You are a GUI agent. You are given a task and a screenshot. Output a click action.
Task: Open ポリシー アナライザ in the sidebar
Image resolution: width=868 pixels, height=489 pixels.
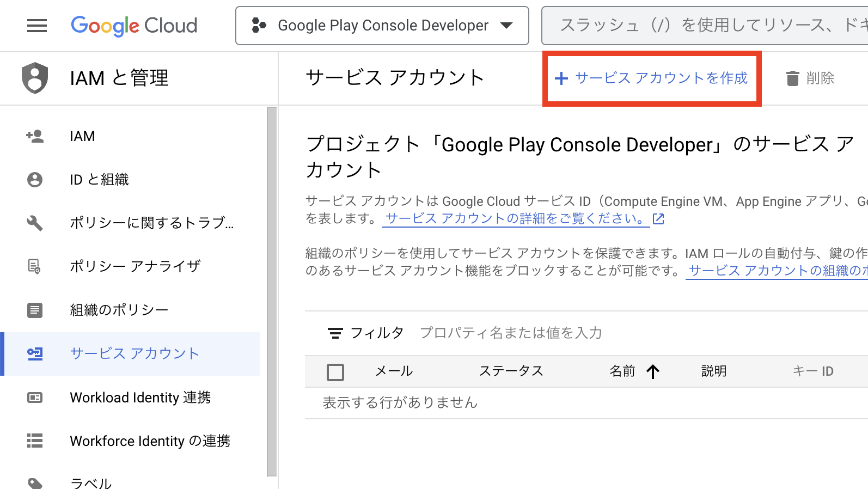click(x=130, y=266)
